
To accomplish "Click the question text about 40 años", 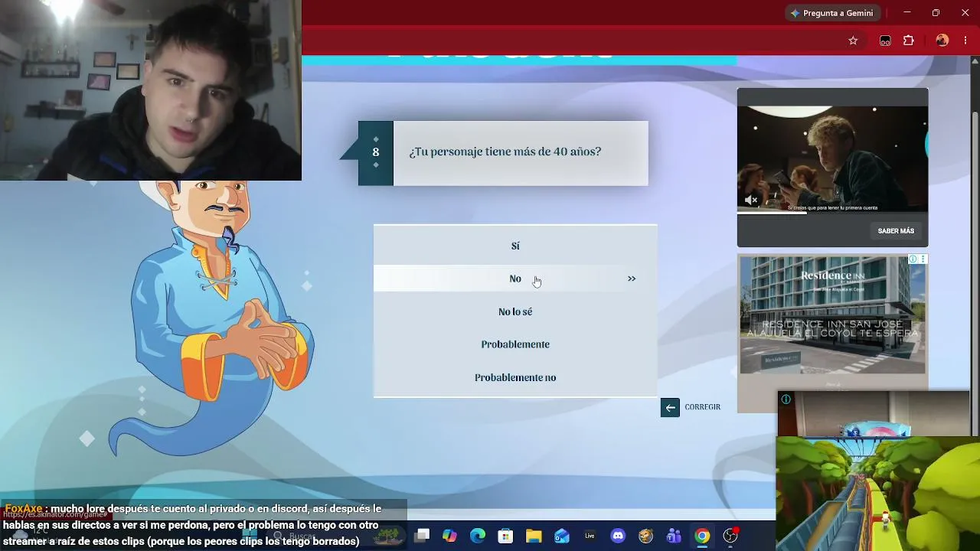I will point(505,152).
